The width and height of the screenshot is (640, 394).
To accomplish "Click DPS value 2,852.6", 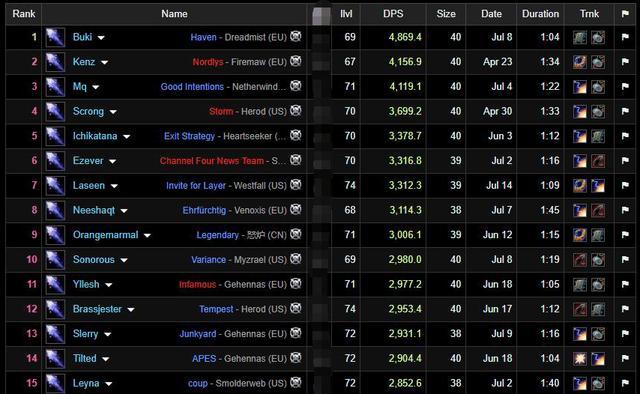I will 405,383.
